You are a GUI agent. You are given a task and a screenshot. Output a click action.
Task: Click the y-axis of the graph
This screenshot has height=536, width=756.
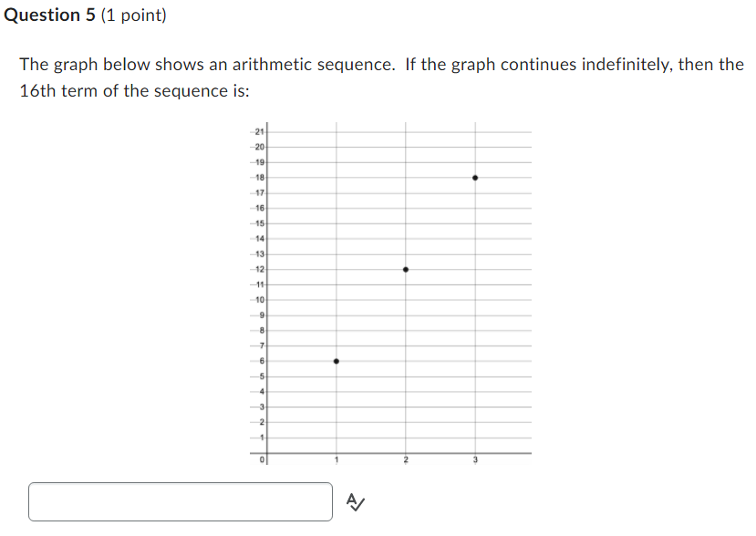pos(269,292)
